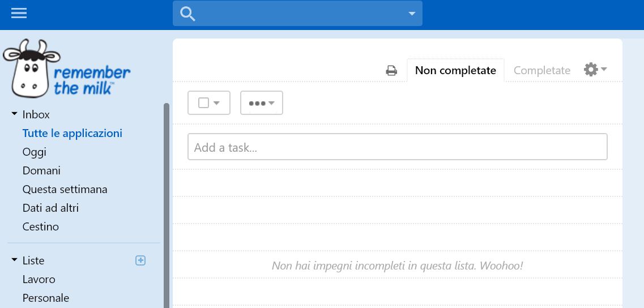The width and height of the screenshot is (644, 308).
Task: Click the sidebar vertical scrollbar
Action: pos(167,206)
